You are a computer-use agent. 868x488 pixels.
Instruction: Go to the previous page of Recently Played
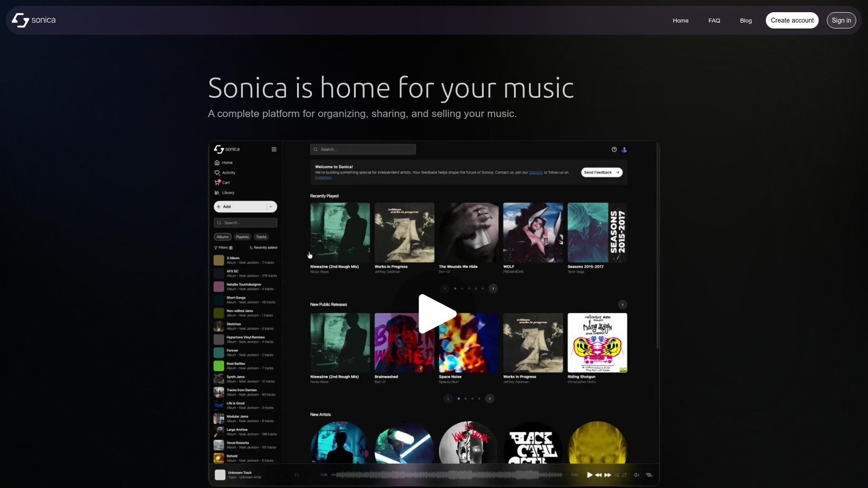tap(445, 288)
